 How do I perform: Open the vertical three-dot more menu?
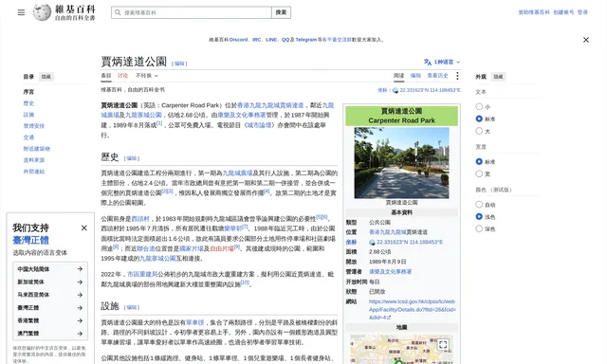click(x=457, y=76)
